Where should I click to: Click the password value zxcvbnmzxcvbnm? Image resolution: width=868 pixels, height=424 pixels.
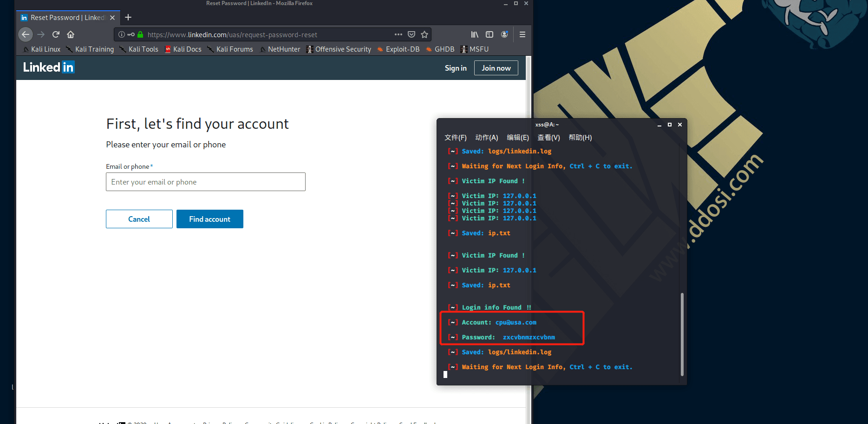click(x=529, y=337)
